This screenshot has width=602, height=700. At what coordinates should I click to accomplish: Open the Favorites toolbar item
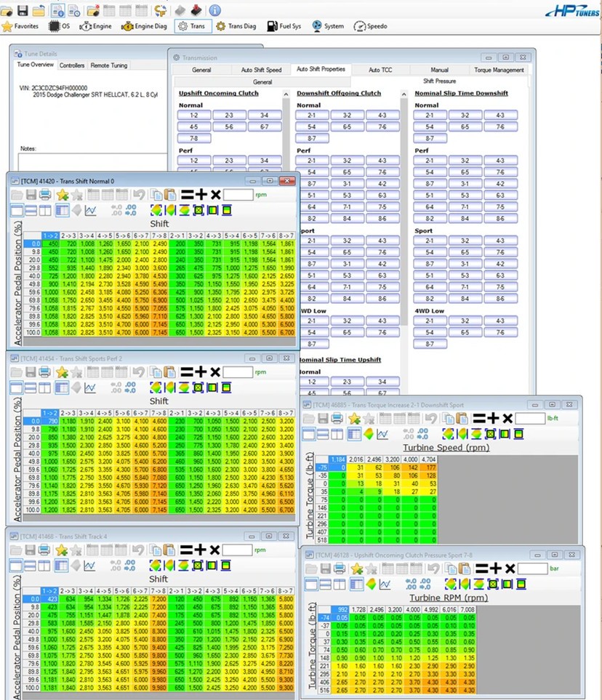pyautogui.click(x=20, y=26)
